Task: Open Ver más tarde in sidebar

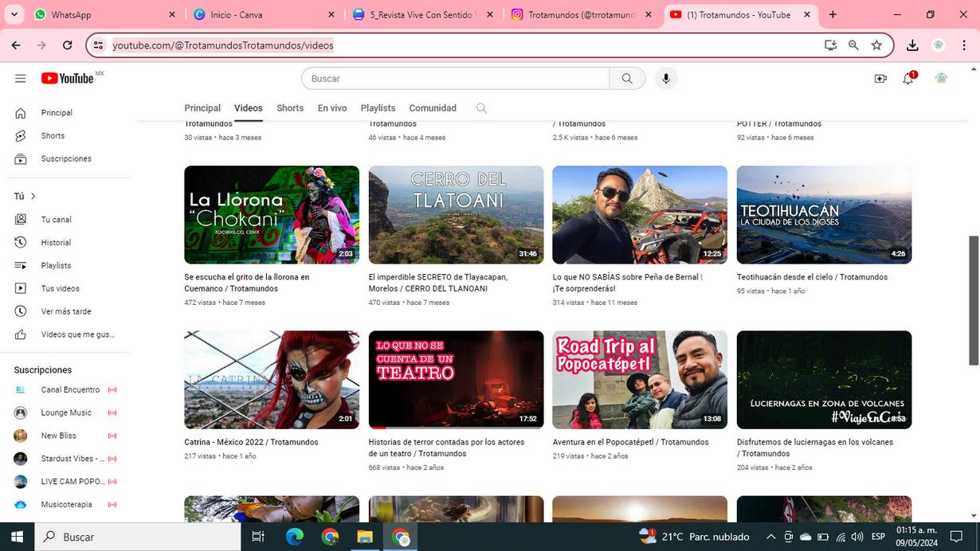Action: point(66,311)
